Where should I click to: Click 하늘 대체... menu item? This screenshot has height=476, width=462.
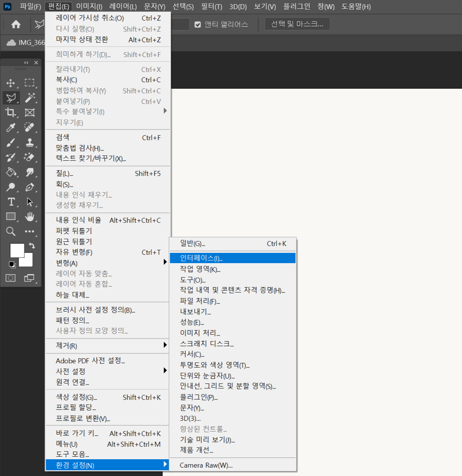pos(107,295)
